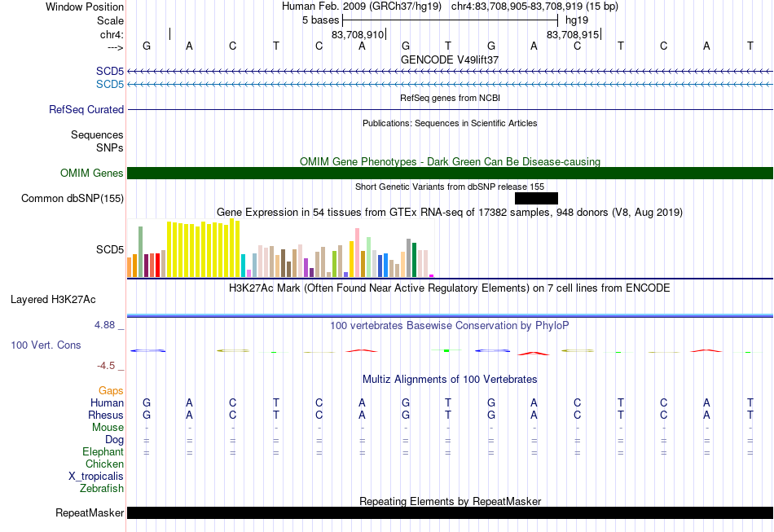This screenshot has width=774, height=532.
Task: Click the dark blue SCD5 transcript arrows
Action: click(x=450, y=72)
